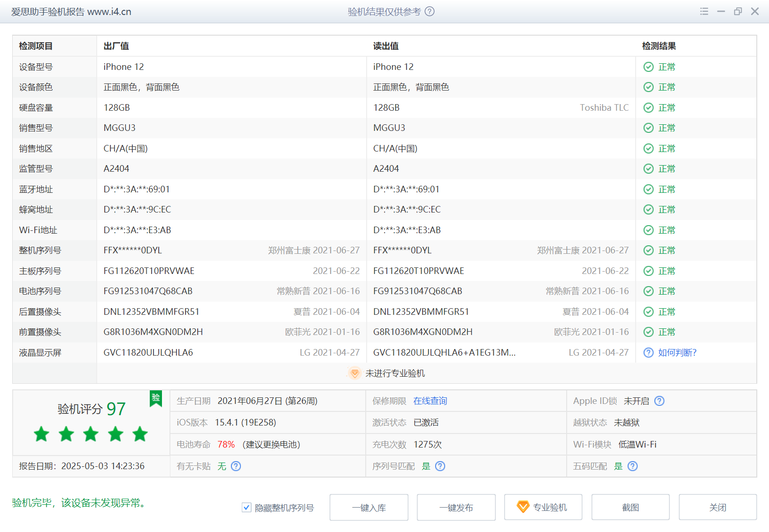The height and width of the screenshot is (532, 769).
Task: Start 专业验机 professional inspection
Action: [x=543, y=507]
